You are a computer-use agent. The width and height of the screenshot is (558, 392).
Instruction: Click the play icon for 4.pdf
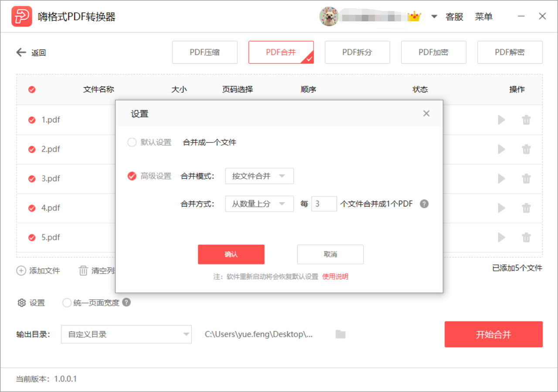pyautogui.click(x=502, y=208)
